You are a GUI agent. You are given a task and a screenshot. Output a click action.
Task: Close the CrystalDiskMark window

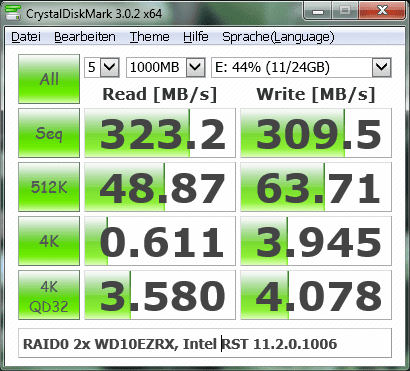pyautogui.click(x=382, y=11)
